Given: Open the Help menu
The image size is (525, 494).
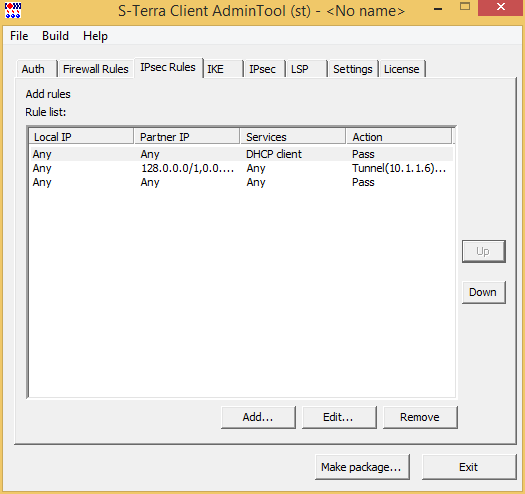Looking at the screenshot, I should (95, 36).
